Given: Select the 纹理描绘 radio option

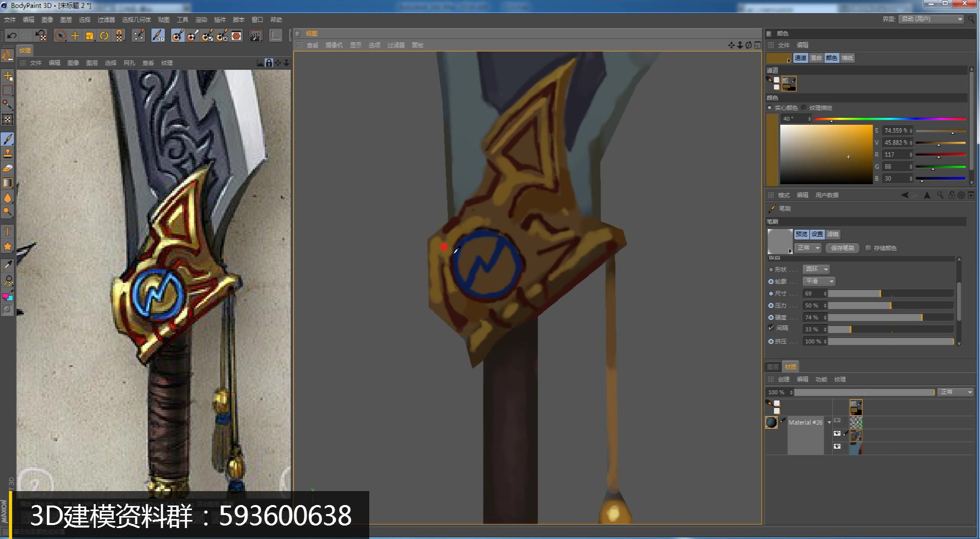Looking at the screenshot, I should (x=804, y=108).
